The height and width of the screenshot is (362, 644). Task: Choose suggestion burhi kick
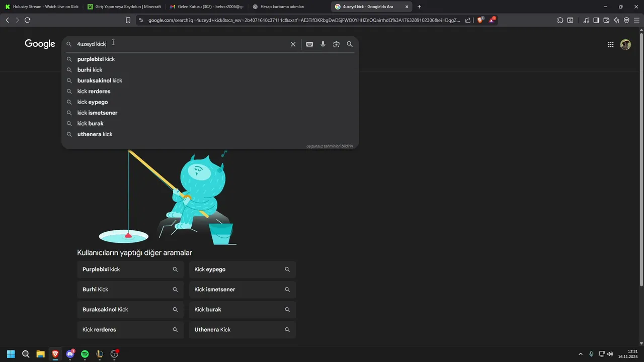210,70
